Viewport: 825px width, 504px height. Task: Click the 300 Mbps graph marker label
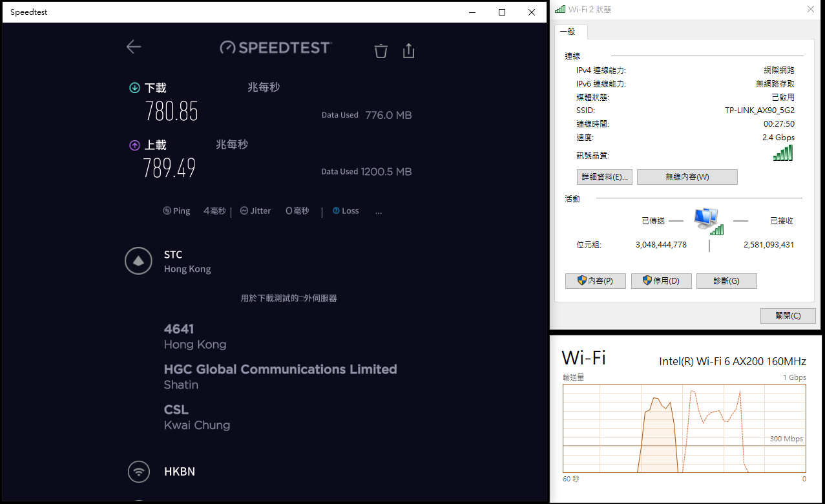786,439
